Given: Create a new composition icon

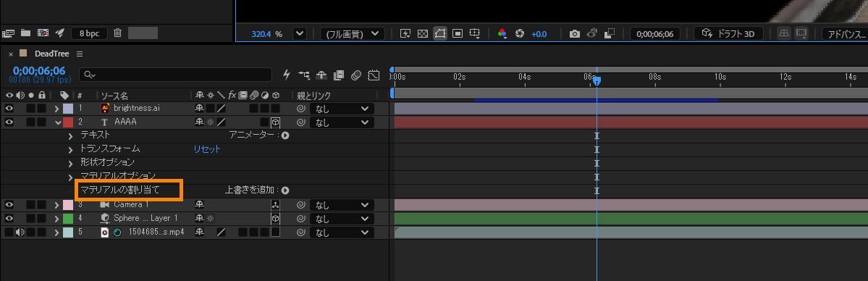Looking at the screenshot, I should click(x=43, y=33).
